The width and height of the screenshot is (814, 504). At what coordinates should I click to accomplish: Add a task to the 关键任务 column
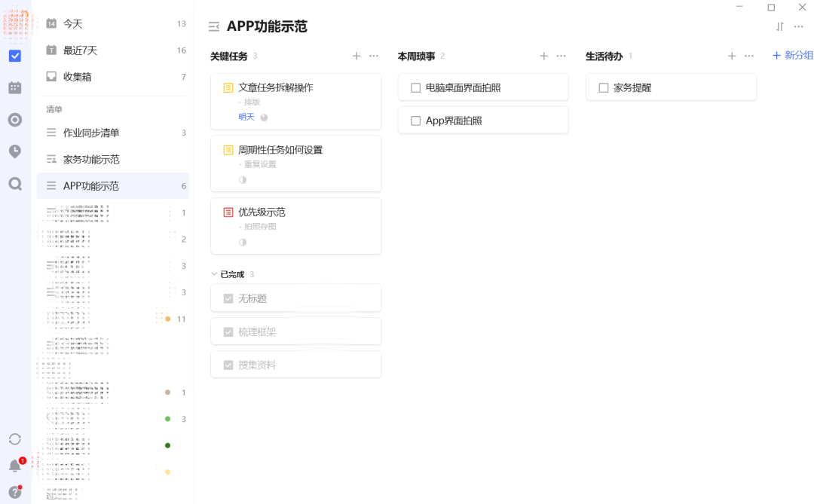coord(356,56)
